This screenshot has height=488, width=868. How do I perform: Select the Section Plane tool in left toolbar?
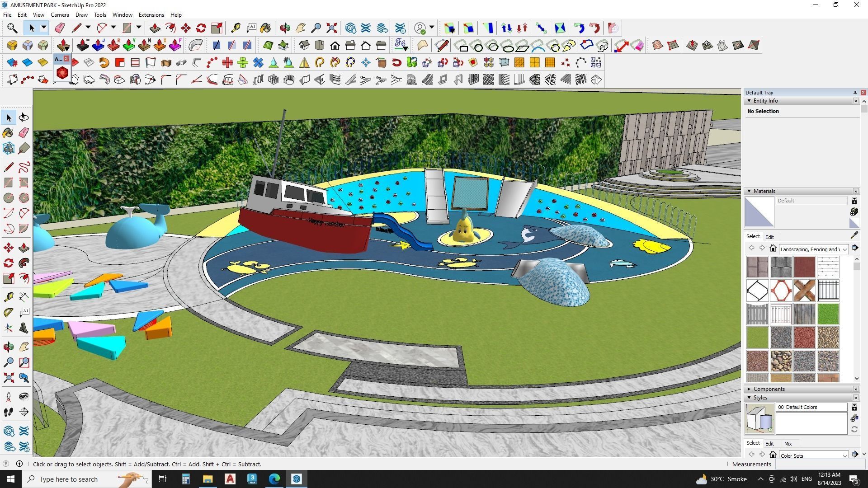[x=24, y=412]
